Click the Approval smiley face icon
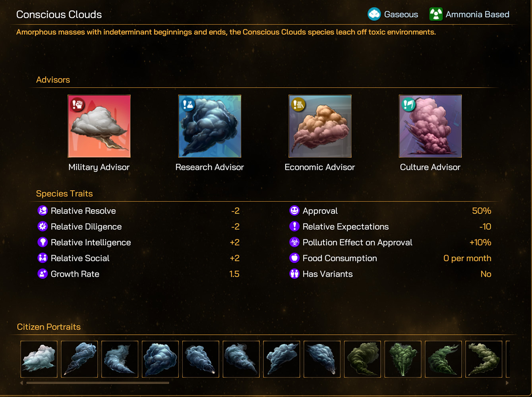This screenshot has height=397, width=532. pos(294,211)
